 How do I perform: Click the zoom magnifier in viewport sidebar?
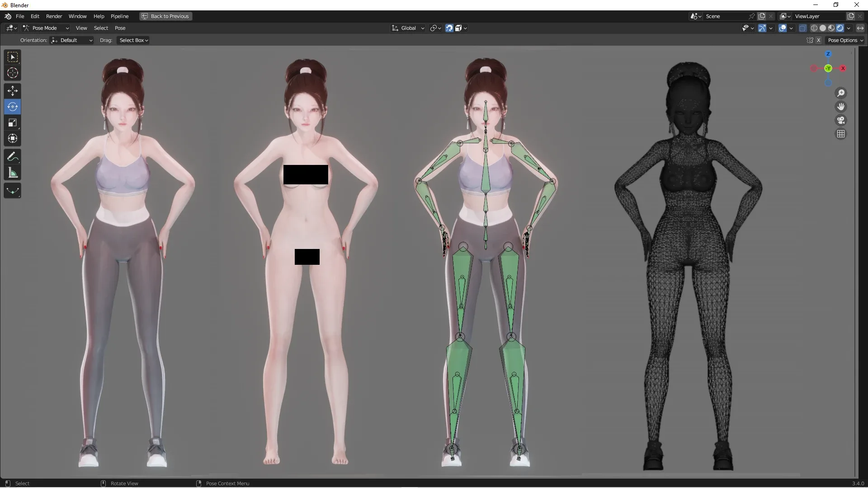click(x=841, y=93)
